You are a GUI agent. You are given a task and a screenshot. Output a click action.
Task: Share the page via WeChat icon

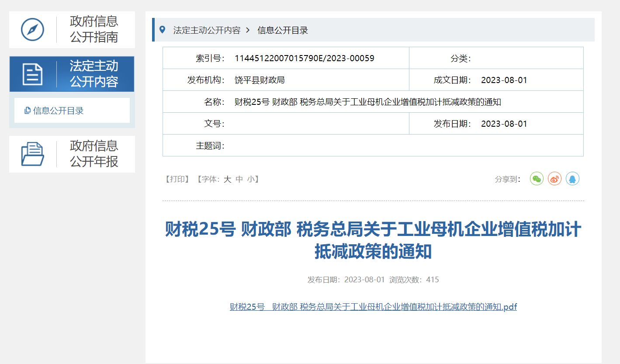(x=537, y=179)
